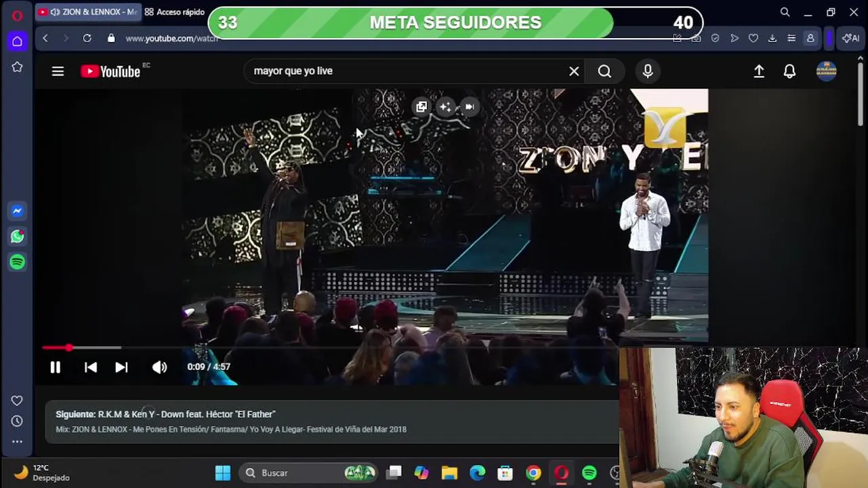Go back to the previous page
The height and width of the screenshot is (488, 868).
point(45,39)
